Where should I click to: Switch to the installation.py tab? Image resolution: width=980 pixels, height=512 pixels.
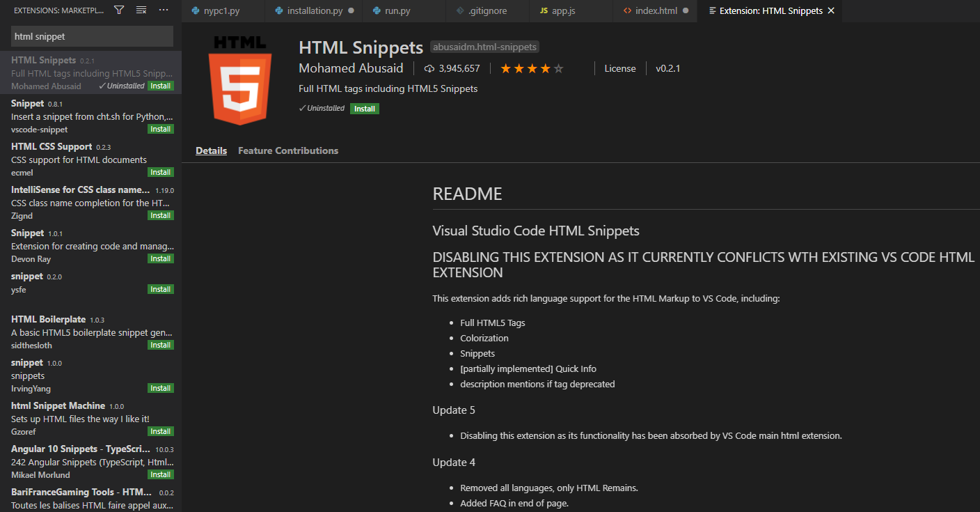click(315, 11)
